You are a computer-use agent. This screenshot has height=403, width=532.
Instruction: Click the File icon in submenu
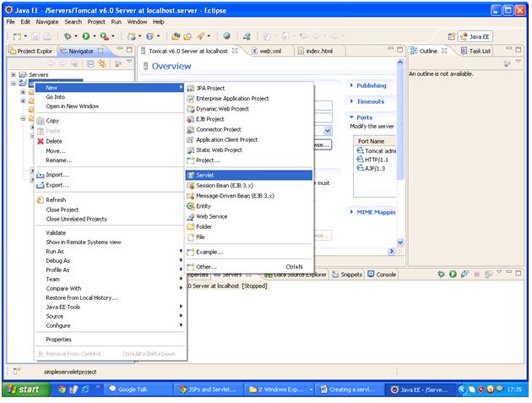click(x=191, y=237)
